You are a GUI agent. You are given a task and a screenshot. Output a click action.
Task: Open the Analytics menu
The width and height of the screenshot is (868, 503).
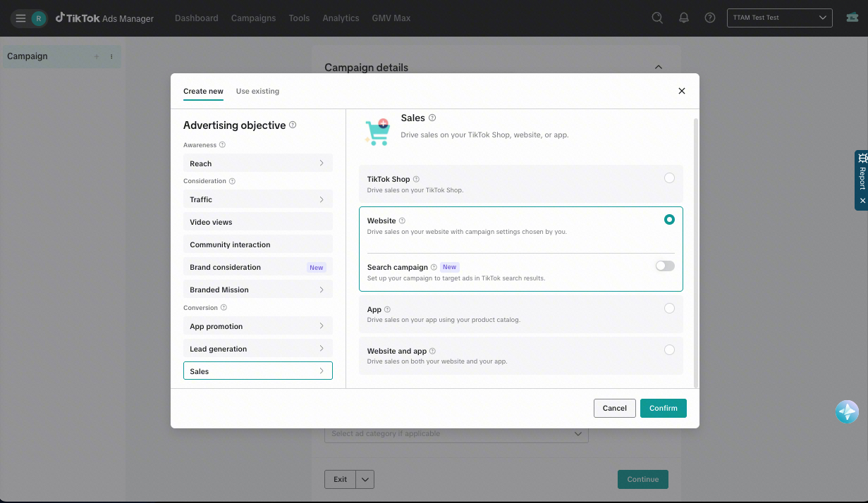click(x=341, y=18)
